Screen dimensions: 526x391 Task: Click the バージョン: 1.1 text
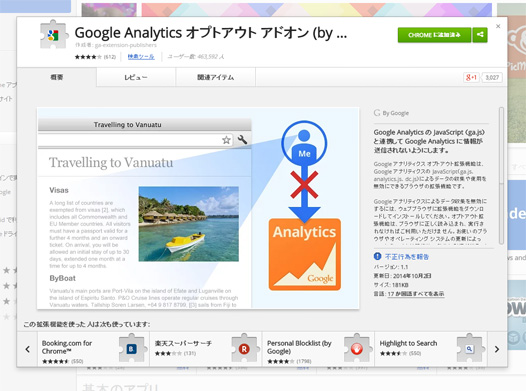[391, 267]
